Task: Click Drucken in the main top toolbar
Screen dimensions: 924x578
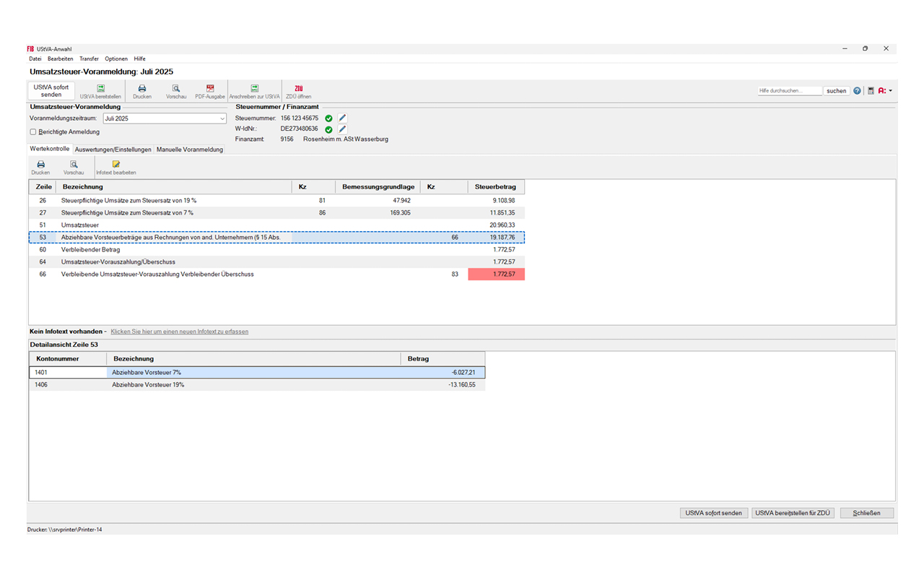Action: coord(142,90)
